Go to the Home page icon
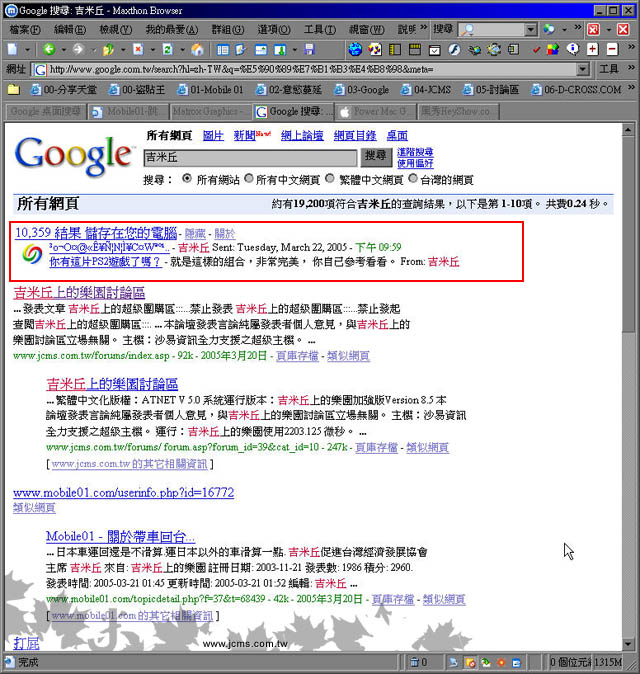 (x=197, y=49)
